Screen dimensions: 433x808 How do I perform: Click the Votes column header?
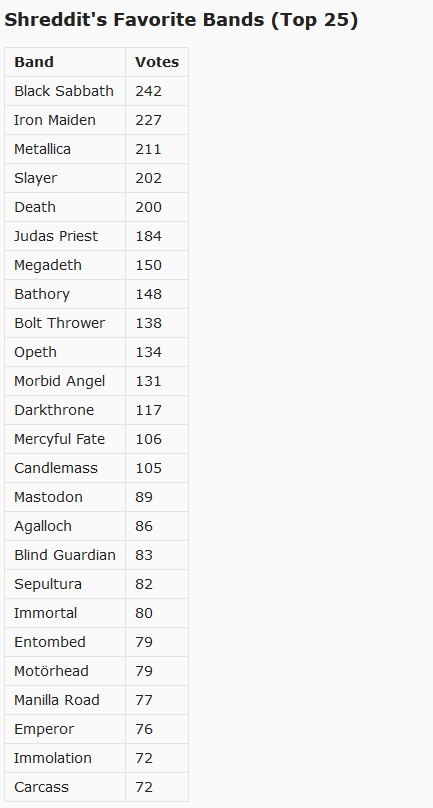157,62
